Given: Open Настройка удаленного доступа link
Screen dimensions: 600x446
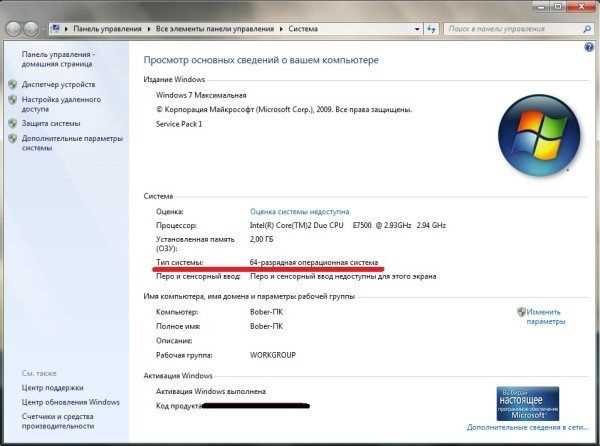Looking at the screenshot, I should [x=61, y=104].
